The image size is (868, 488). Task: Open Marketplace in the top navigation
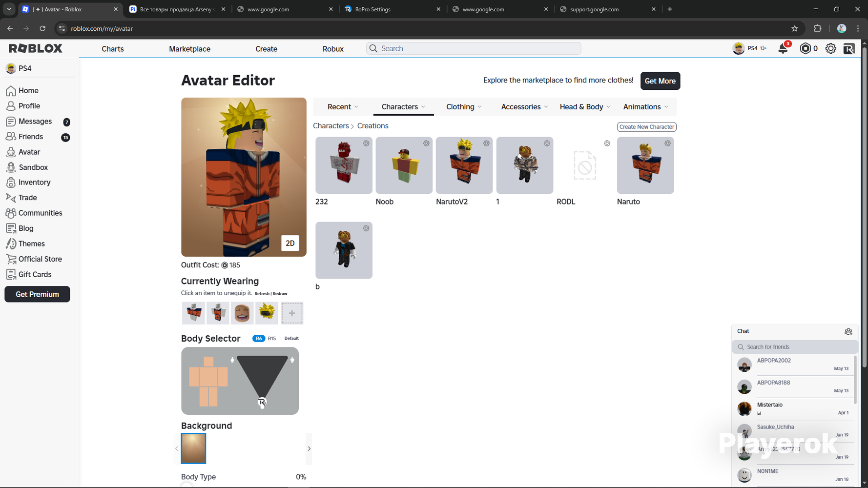tap(189, 49)
